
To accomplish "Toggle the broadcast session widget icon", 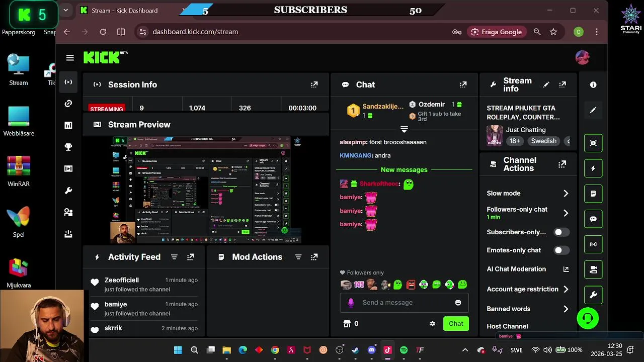I will pyautogui.click(x=593, y=244).
